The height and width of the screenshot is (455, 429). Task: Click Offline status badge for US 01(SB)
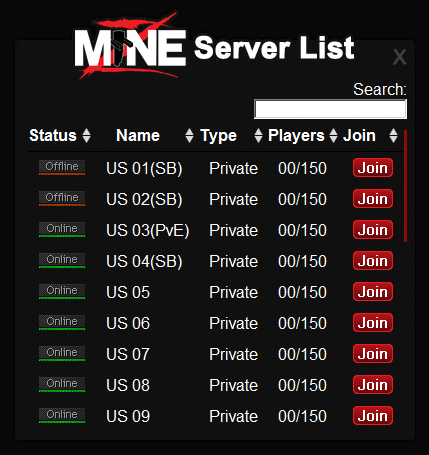pos(62,167)
